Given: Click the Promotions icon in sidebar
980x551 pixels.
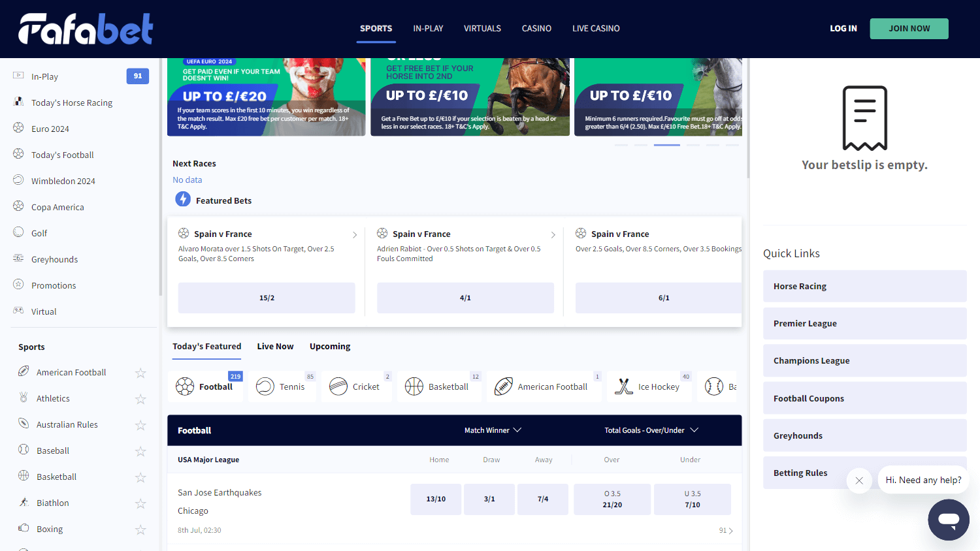Looking at the screenshot, I should pyautogui.click(x=18, y=285).
